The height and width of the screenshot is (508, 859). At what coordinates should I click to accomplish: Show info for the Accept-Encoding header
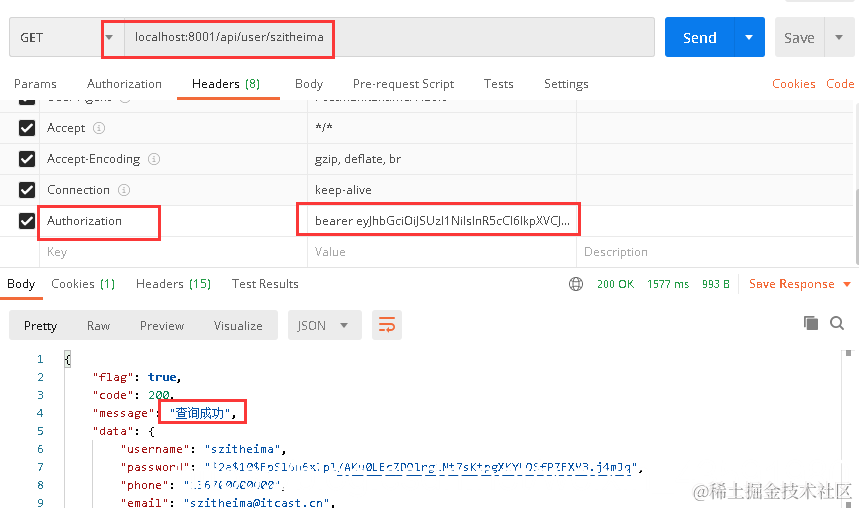(x=154, y=159)
